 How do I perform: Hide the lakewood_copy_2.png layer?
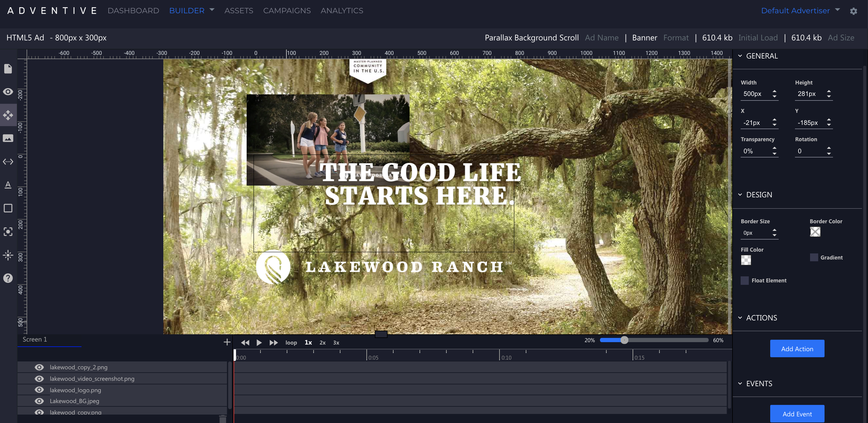click(40, 367)
